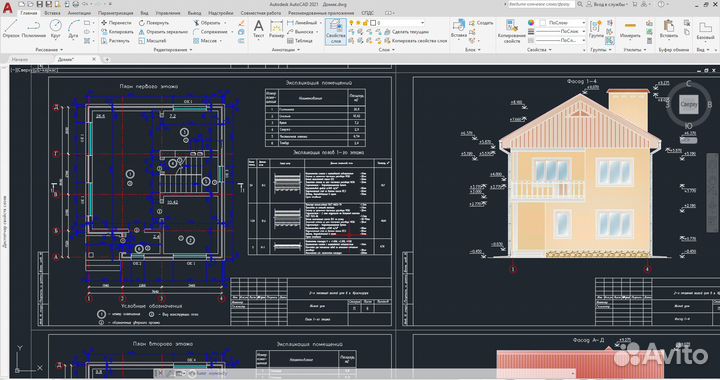This screenshot has width=720, height=380.
Task: Click Копировать свойства слоя button
Action: 416,41
